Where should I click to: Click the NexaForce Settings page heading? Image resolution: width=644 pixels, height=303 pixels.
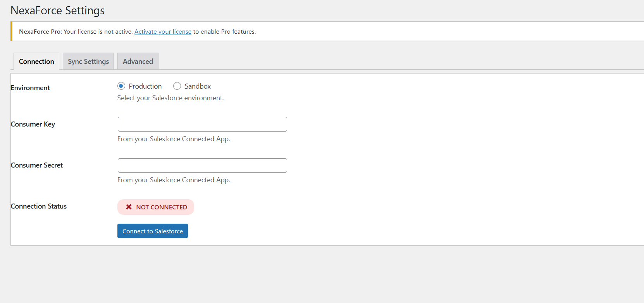58,10
